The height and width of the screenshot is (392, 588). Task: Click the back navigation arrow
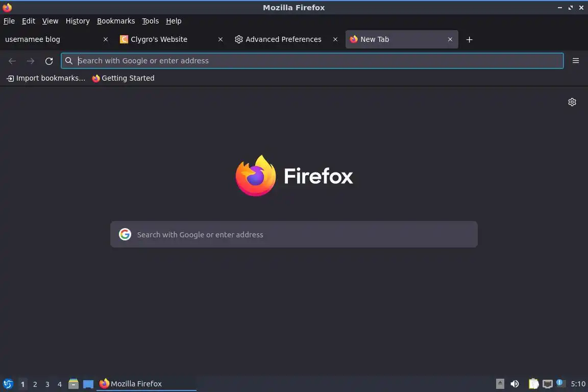[12, 61]
